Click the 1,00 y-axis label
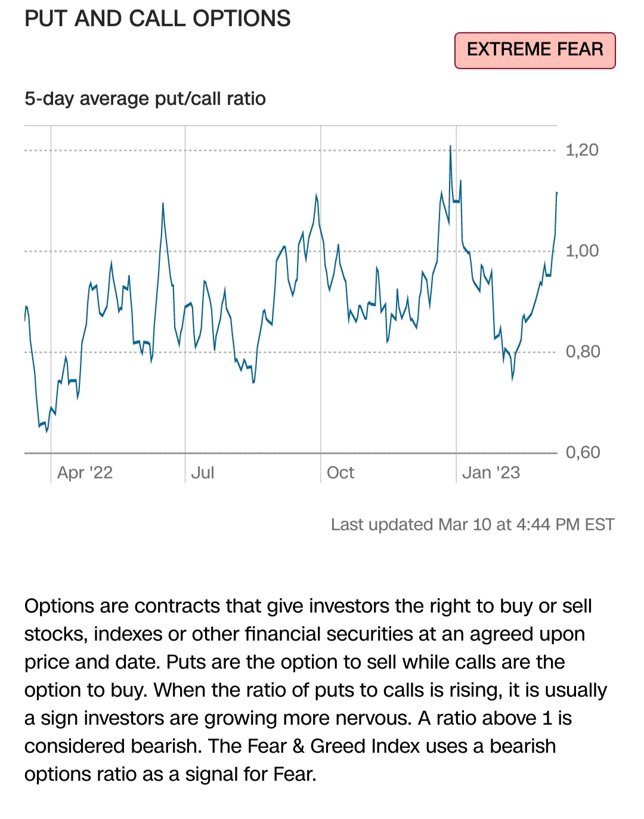The height and width of the screenshot is (819, 644). click(x=581, y=251)
